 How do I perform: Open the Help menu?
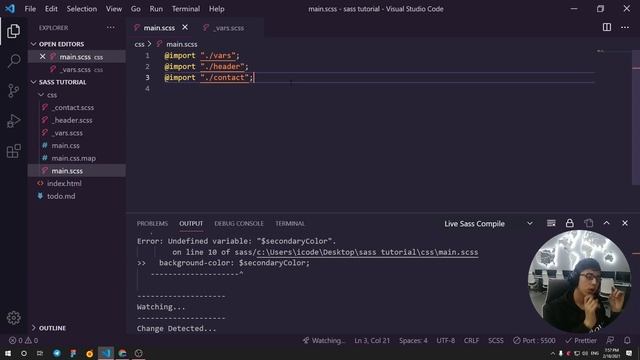point(216,9)
